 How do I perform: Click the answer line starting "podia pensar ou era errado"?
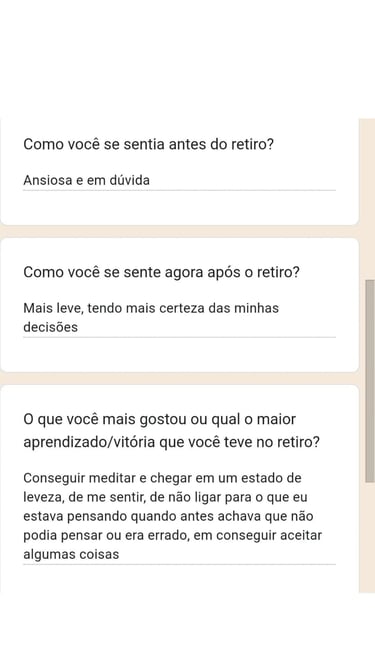coord(172,535)
